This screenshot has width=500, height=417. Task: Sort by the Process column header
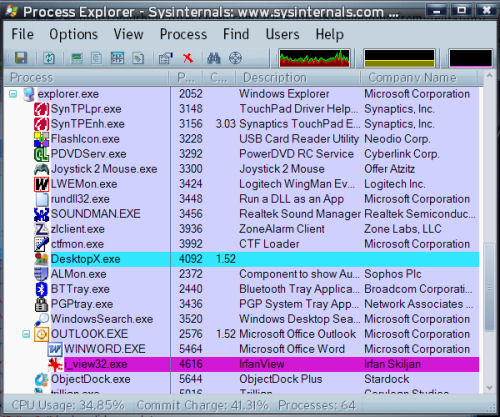pyautogui.click(x=87, y=78)
